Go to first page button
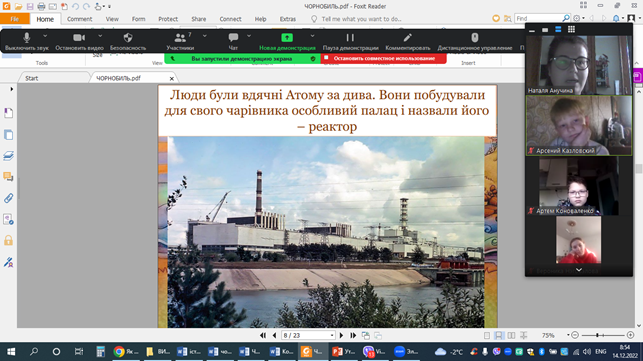 pos(263,335)
